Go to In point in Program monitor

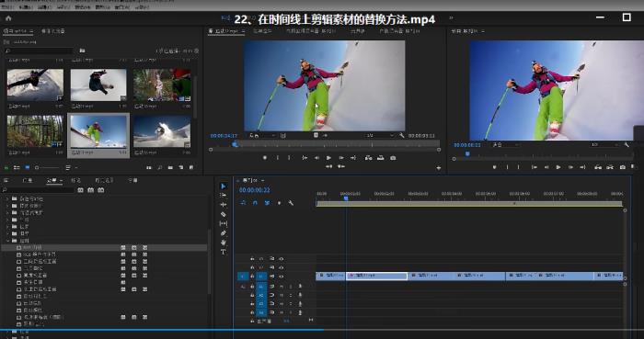click(x=534, y=167)
